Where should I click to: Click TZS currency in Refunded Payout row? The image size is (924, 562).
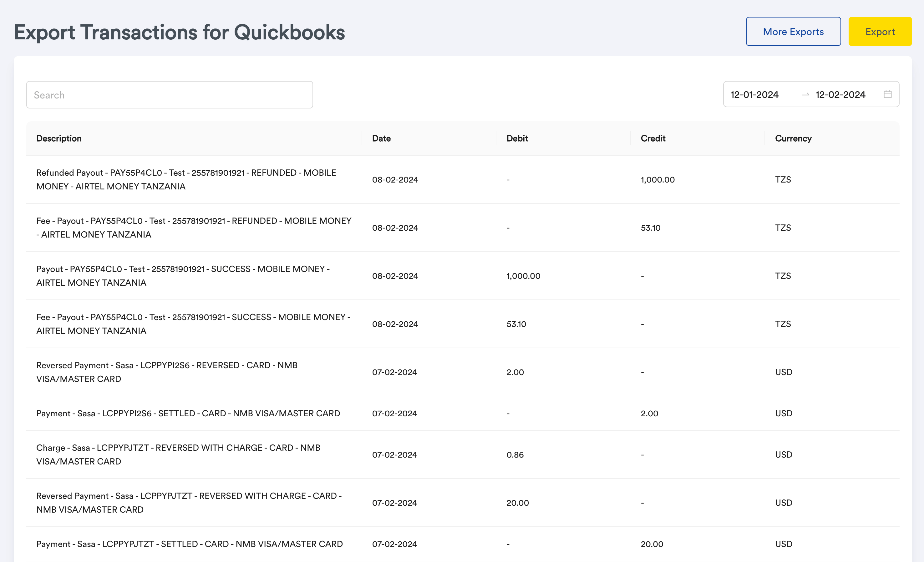tap(783, 179)
